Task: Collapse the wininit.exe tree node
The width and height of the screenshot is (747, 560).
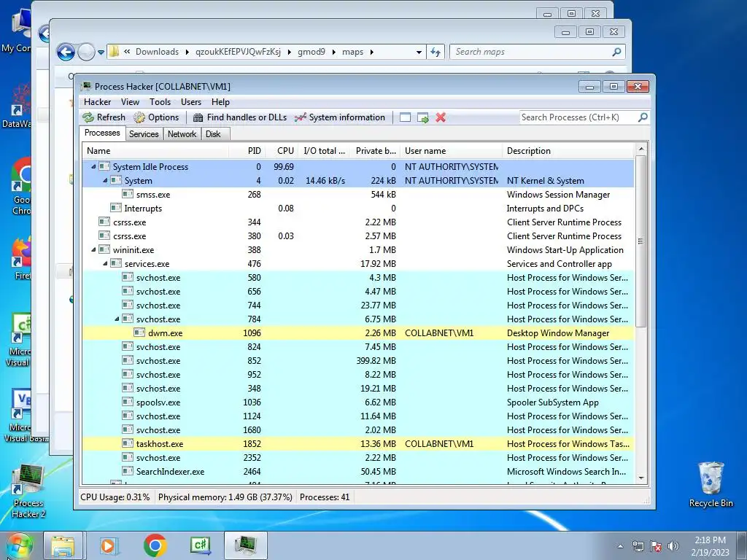Action: 93,249
